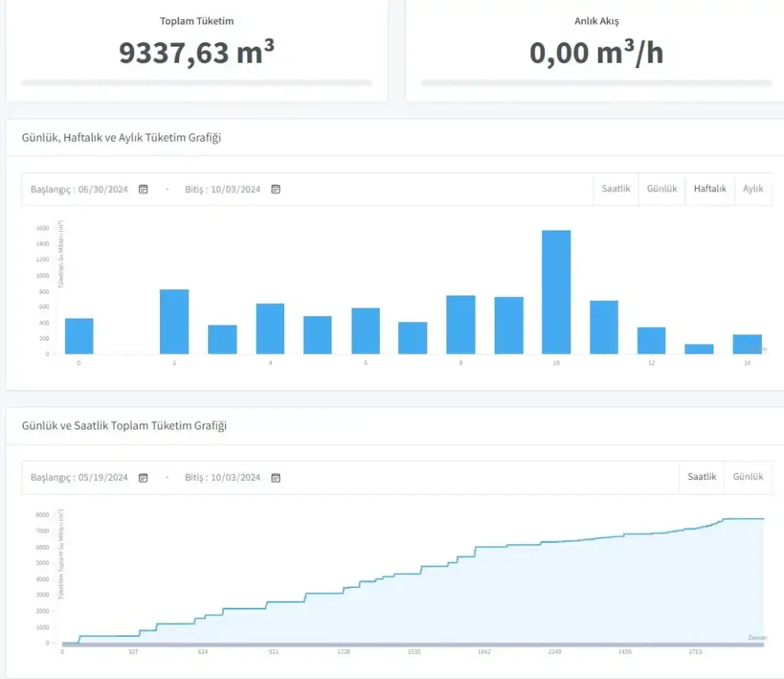Click the Toplam Tüketim 9337,63 m³ card
Screen dimensions: 784x679
[197, 51]
